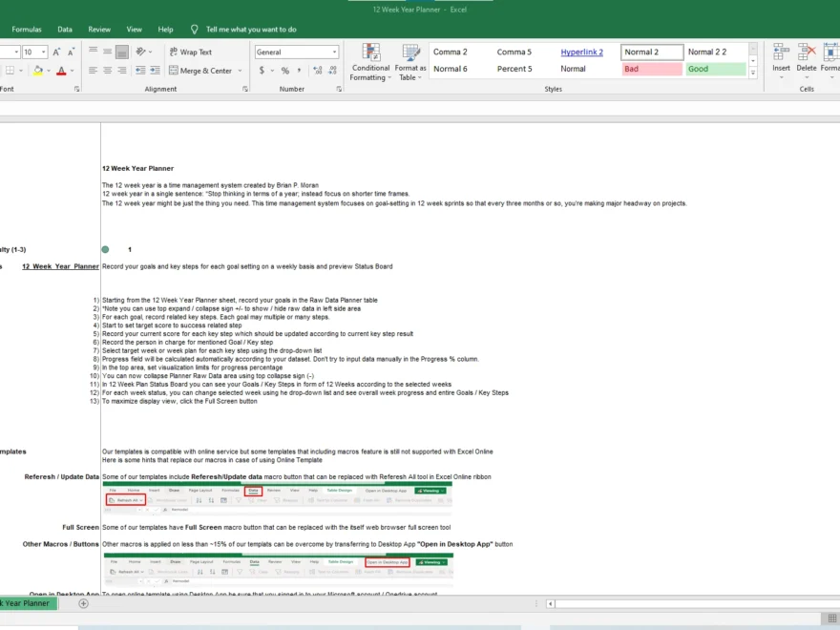The height and width of the screenshot is (630, 840).
Task: Open the General number format dropdown
Action: click(x=334, y=52)
